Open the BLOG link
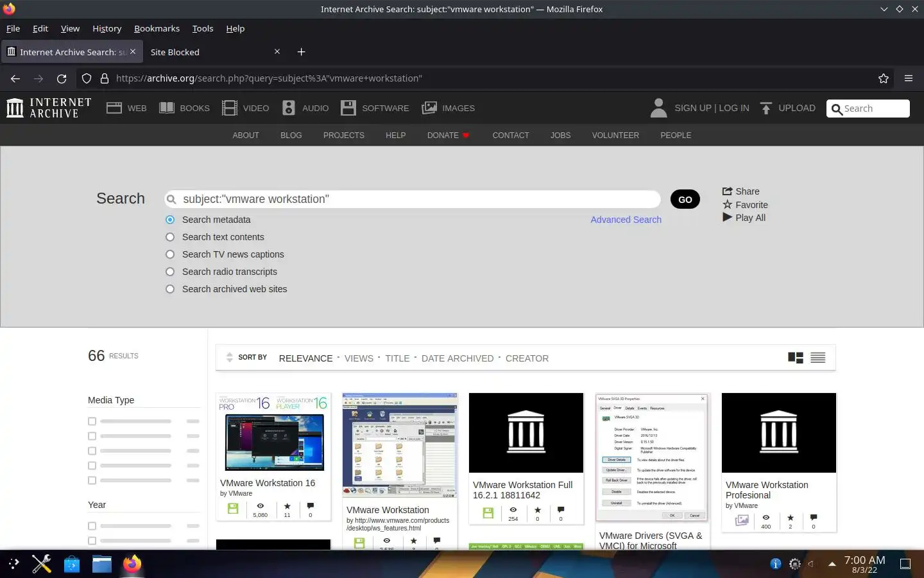 coord(291,136)
